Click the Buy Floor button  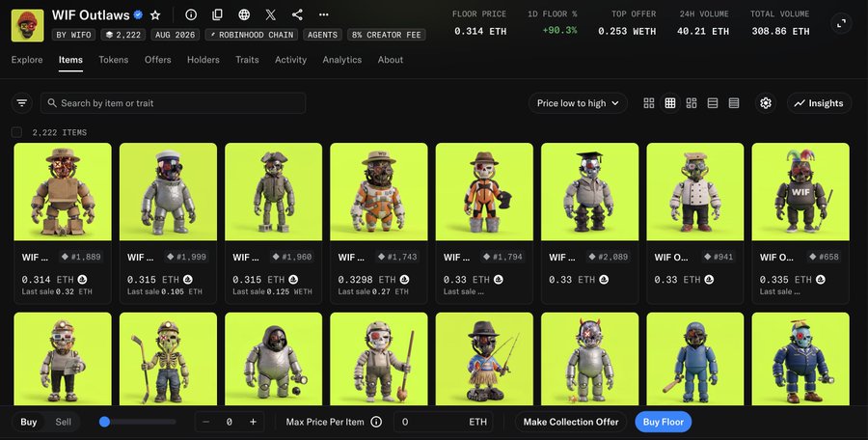[x=664, y=422]
